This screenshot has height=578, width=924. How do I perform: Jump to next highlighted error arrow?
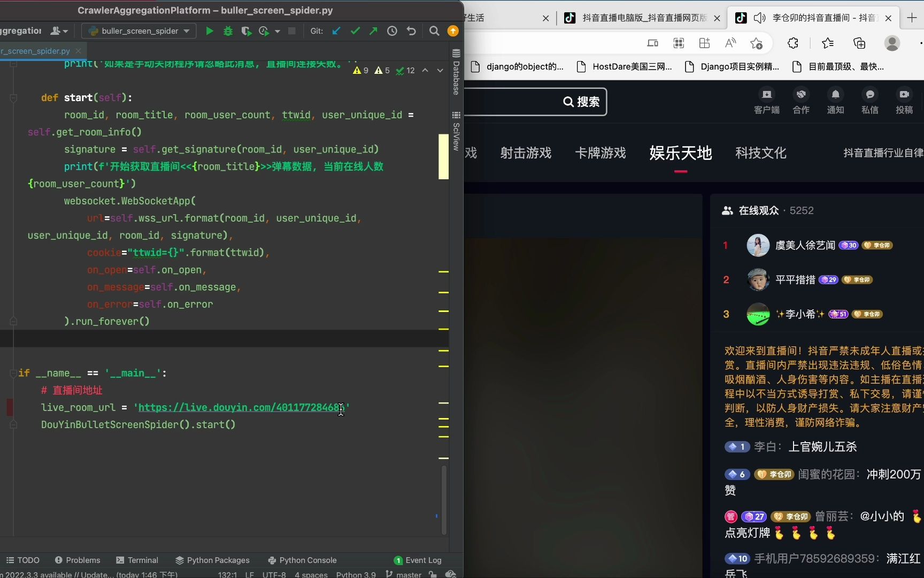click(x=440, y=70)
